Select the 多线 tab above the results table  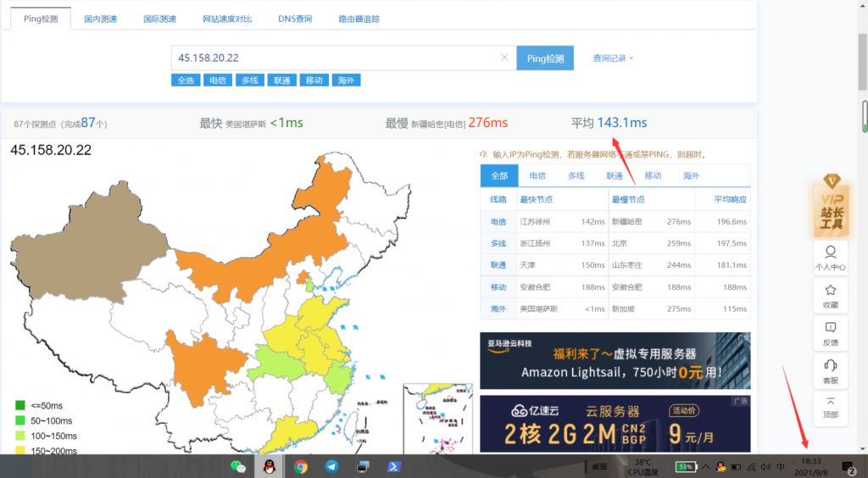coord(576,175)
